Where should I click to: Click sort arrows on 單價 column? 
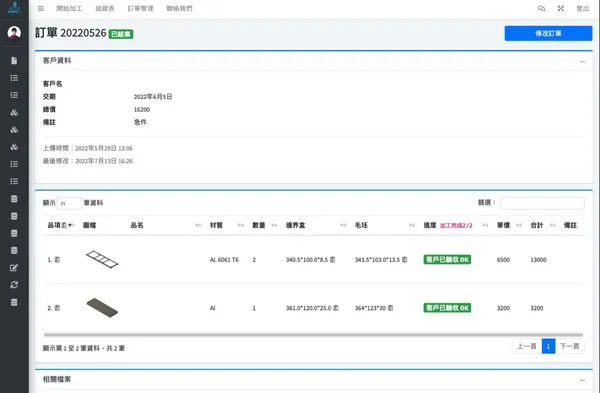519,225
